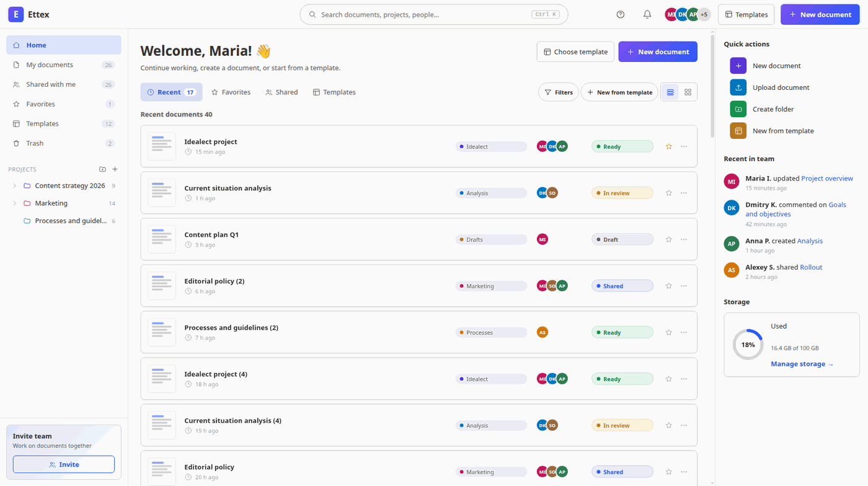Create a new project folder via the folder icon
Viewport: 868px width, 486px height.
(x=102, y=169)
